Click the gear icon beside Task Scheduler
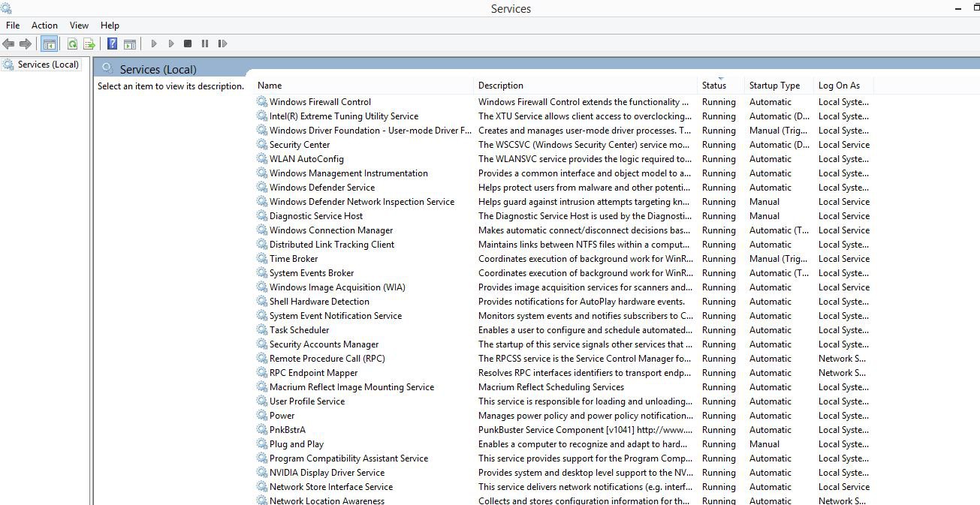 pos(262,330)
